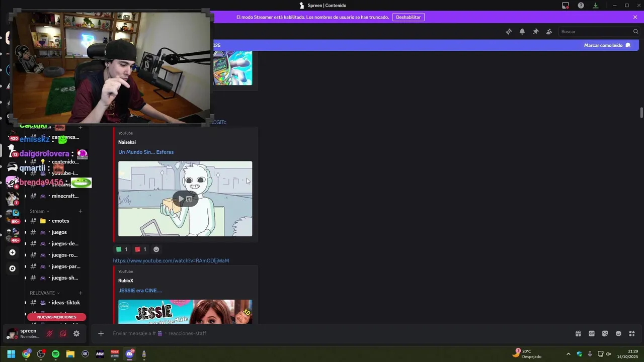Add channel to RELEVANTE category plus

pyautogui.click(x=80, y=293)
